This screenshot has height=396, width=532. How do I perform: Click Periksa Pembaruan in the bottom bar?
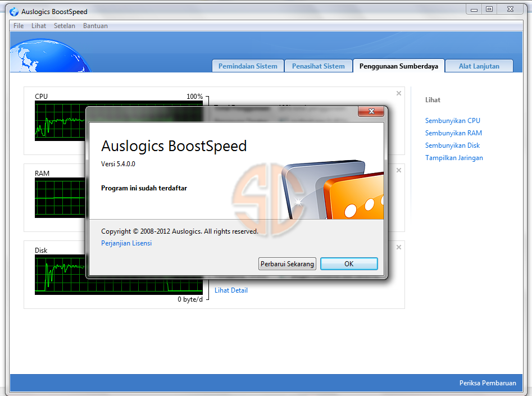[x=488, y=383]
